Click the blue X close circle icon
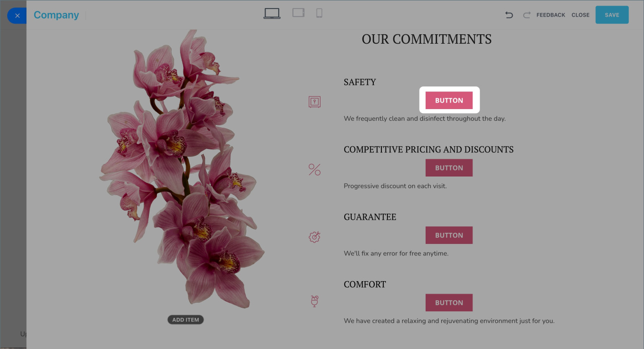Screen dimensions: 644x349 point(17,16)
